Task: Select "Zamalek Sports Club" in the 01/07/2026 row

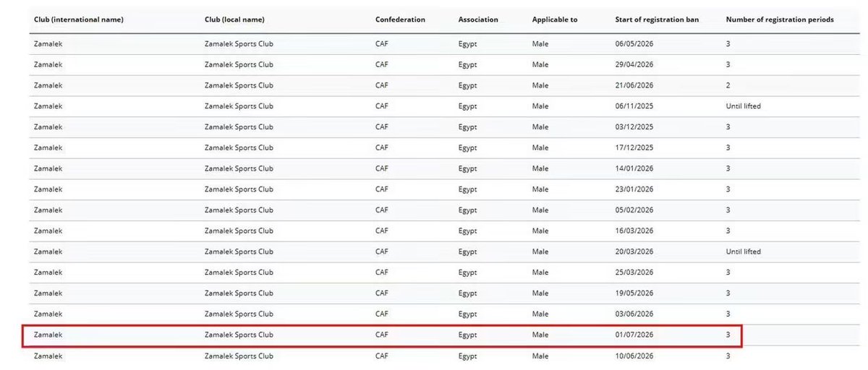Action: (x=239, y=335)
